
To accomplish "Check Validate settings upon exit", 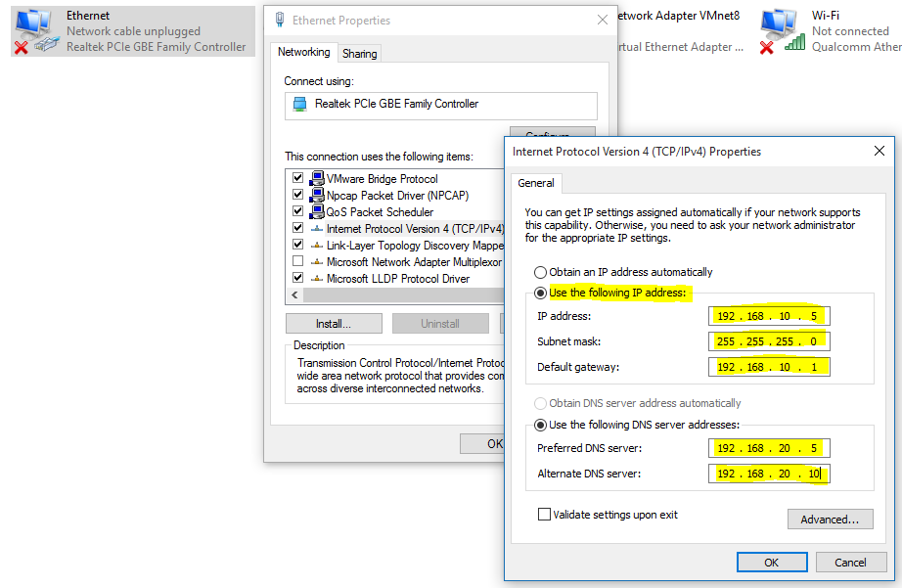I will [544, 515].
